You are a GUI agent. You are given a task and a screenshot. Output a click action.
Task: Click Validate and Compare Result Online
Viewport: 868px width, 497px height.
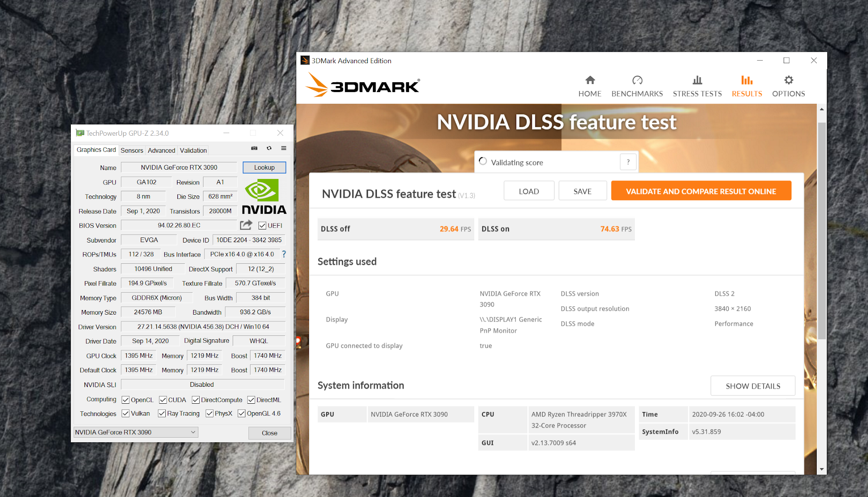701,191
